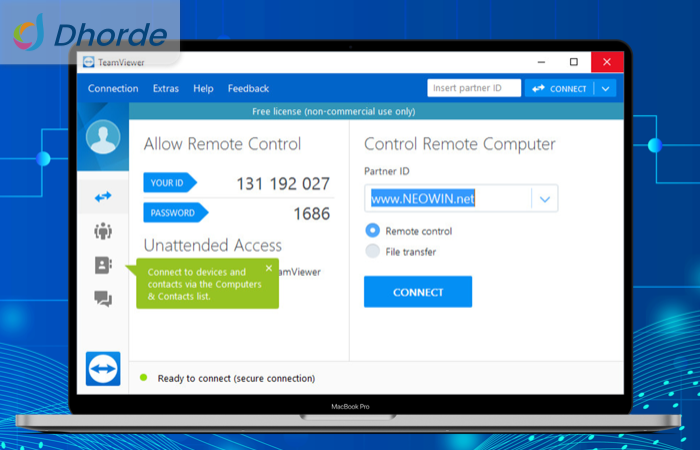This screenshot has width=700, height=450.
Task: Click the TeamViewer logo at sidebar bottom
Action: pos(103,367)
